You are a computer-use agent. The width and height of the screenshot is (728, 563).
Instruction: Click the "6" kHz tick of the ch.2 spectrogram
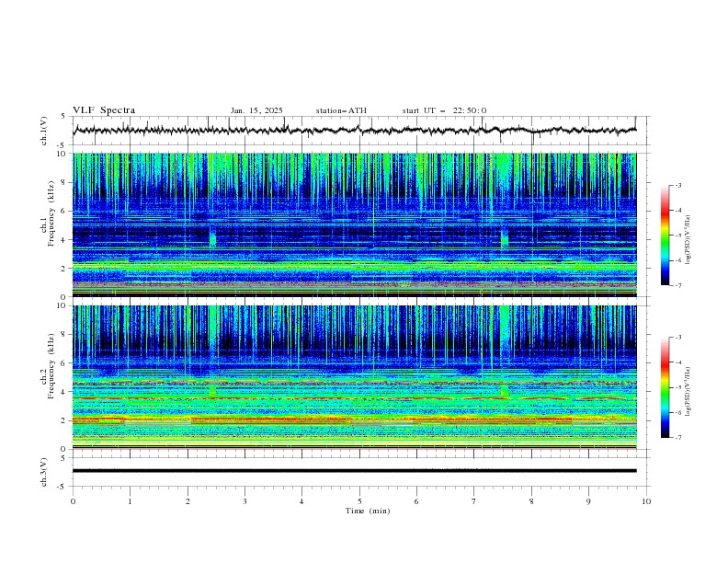[65, 363]
